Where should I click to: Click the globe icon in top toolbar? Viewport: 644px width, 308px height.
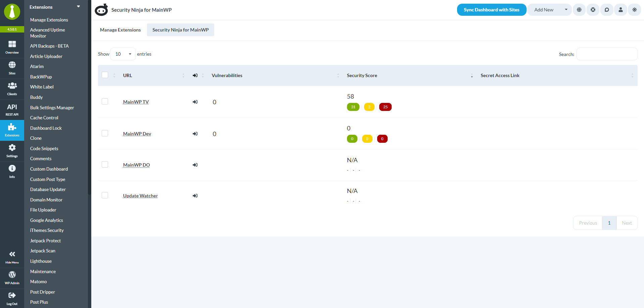[x=579, y=10]
